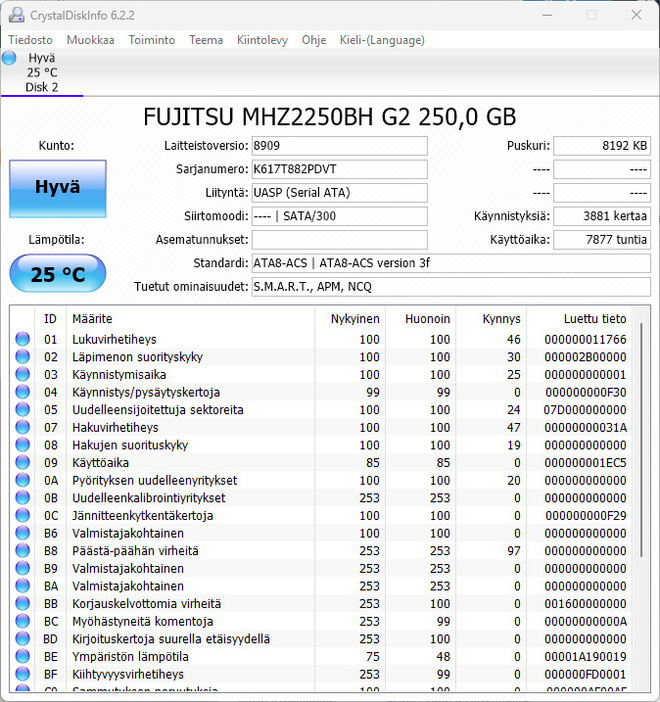660x702 pixels.
Task: Click the status orb of ID 09 Käyttöaika row
Action: click(22, 462)
